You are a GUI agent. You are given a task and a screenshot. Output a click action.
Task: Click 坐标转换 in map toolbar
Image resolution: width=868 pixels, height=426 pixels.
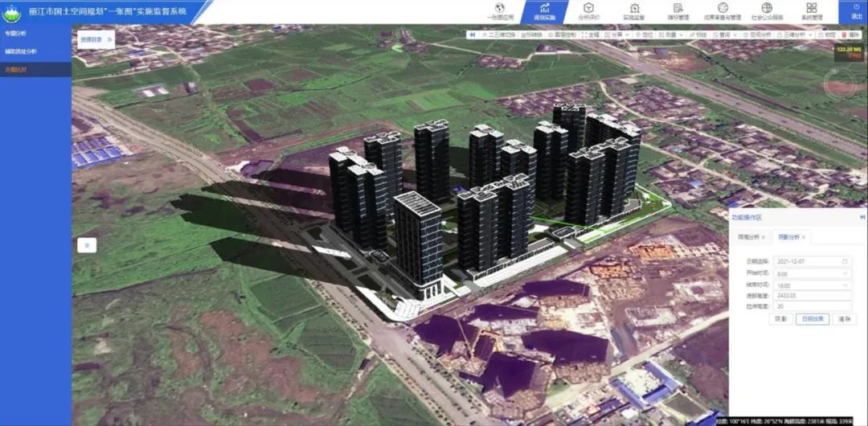pyautogui.click(x=532, y=35)
